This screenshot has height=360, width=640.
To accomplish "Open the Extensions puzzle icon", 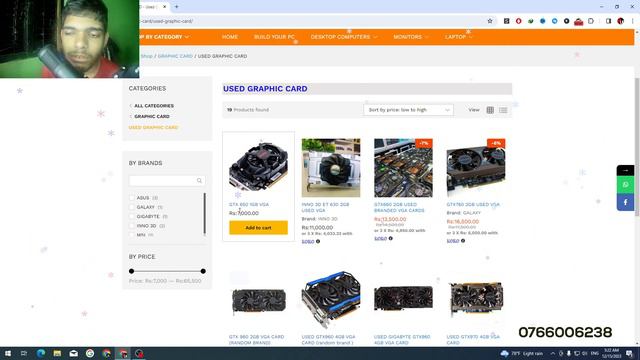I will pyautogui.click(x=591, y=21).
